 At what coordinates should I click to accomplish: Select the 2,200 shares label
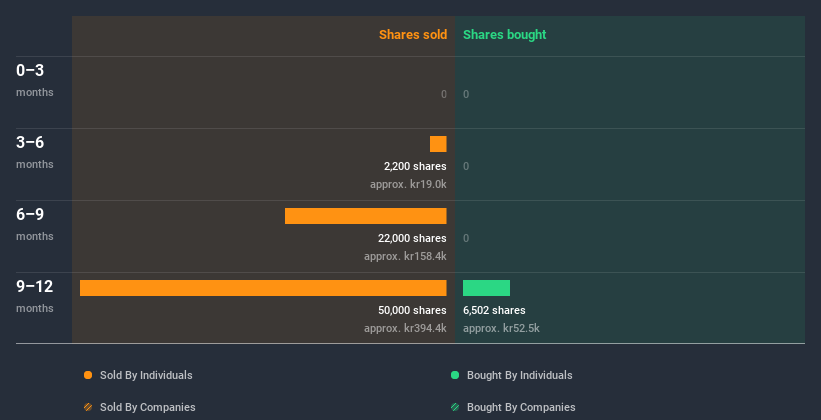(x=415, y=167)
